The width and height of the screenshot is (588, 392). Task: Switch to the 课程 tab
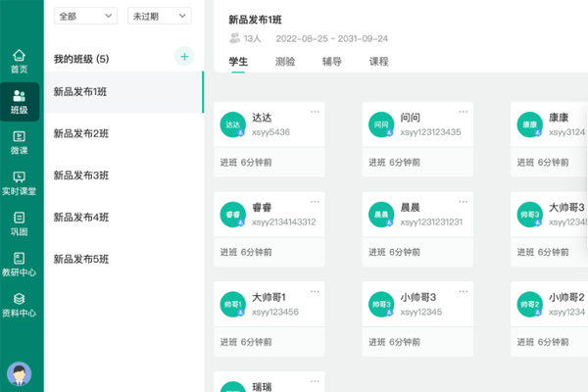(x=378, y=62)
